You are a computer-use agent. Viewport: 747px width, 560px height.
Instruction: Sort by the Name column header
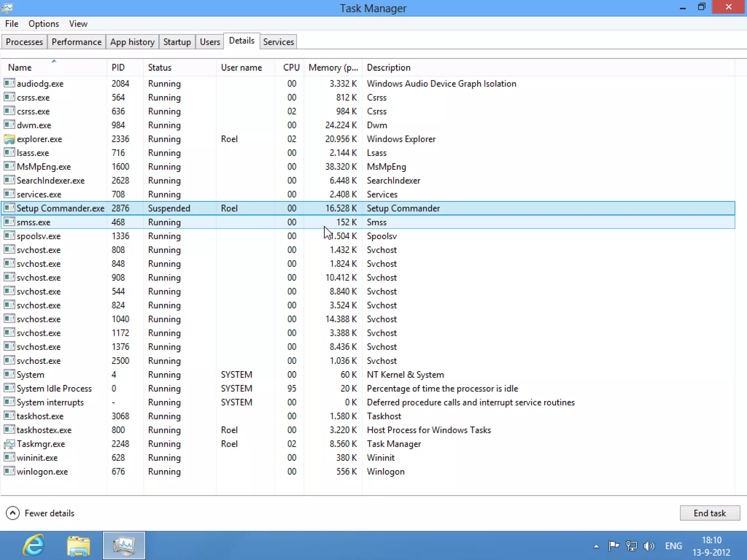(54, 67)
